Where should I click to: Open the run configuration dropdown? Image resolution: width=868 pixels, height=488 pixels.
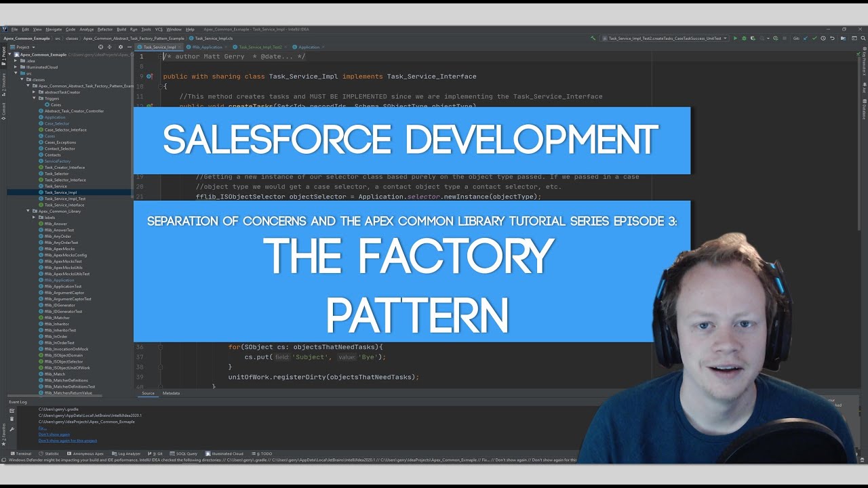[x=665, y=39]
